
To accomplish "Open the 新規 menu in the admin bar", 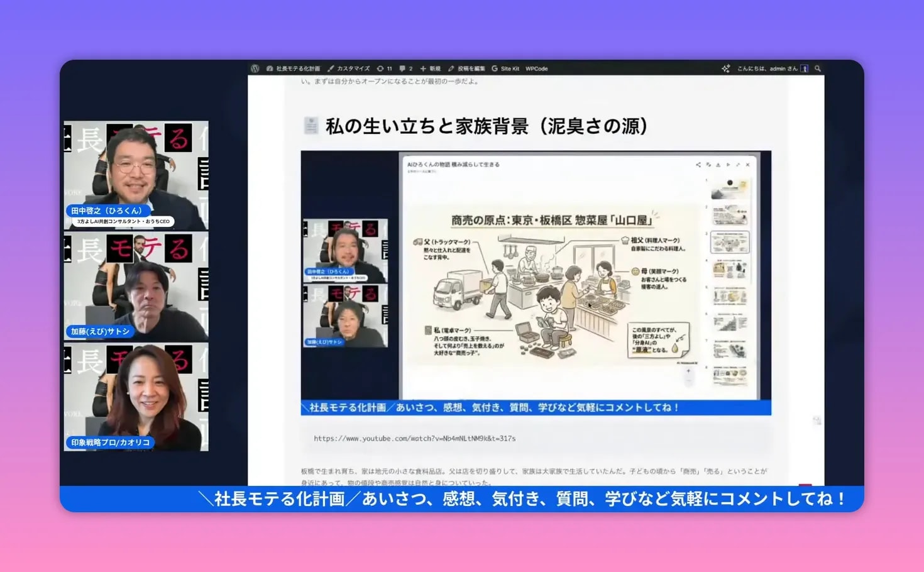I will click(x=433, y=68).
